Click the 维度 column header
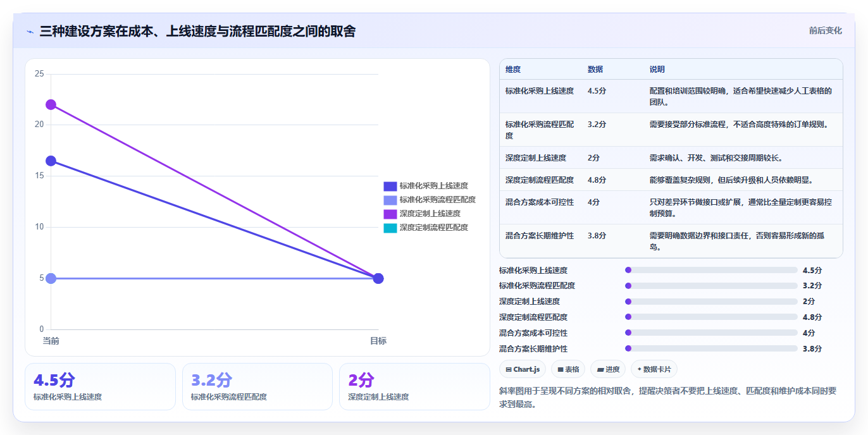This screenshot has width=868, height=435. [513, 70]
